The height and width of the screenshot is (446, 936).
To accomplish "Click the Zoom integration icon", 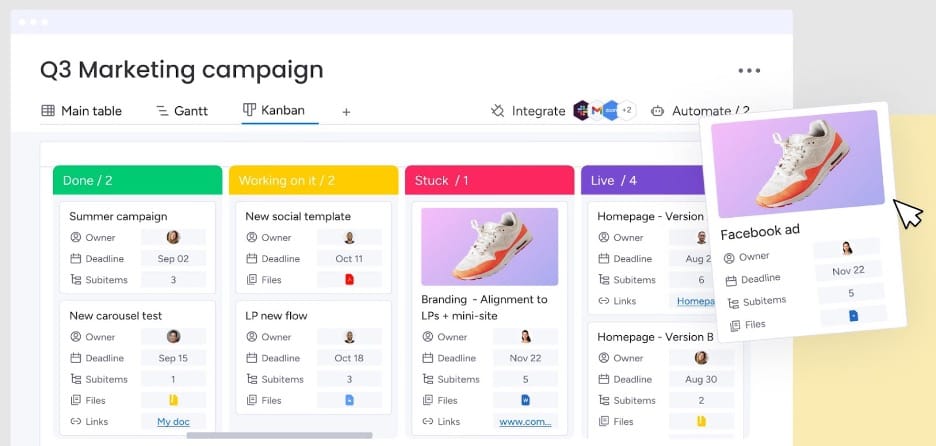I will click(610, 110).
